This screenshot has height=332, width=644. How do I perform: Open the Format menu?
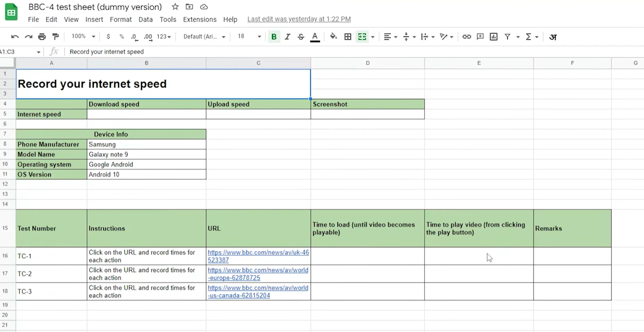click(x=120, y=19)
